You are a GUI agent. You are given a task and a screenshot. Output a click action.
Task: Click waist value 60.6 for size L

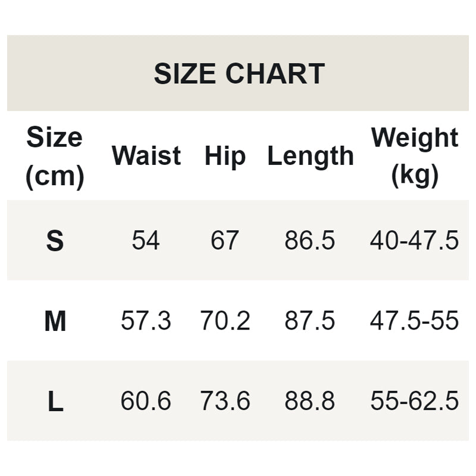click(x=146, y=402)
